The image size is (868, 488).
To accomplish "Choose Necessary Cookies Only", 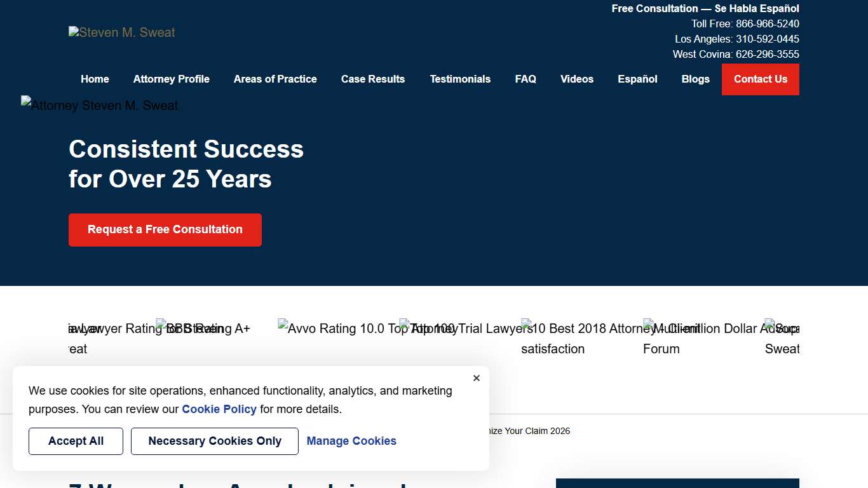I will pos(215,441).
